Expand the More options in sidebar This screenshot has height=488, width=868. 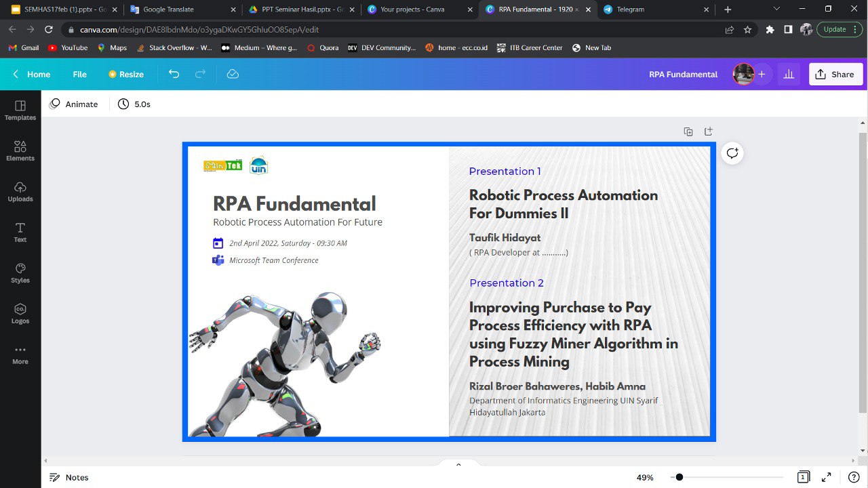pos(20,354)
